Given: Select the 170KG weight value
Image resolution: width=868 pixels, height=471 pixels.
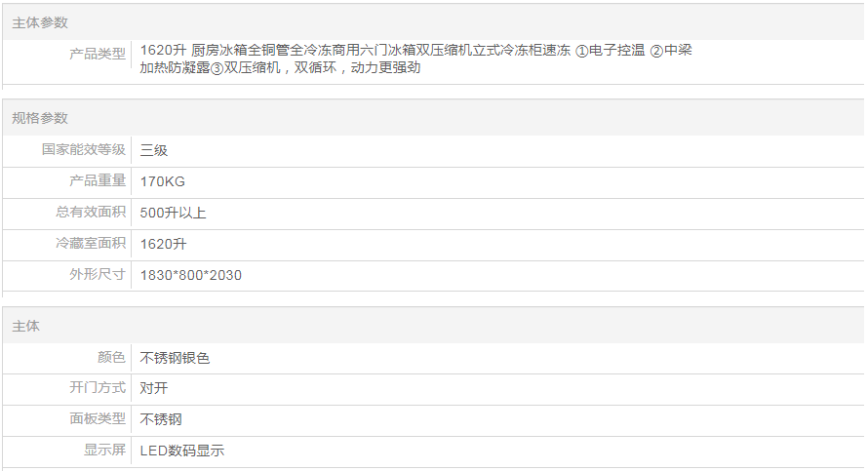Looking at the screenshot, I should (163, 181).
